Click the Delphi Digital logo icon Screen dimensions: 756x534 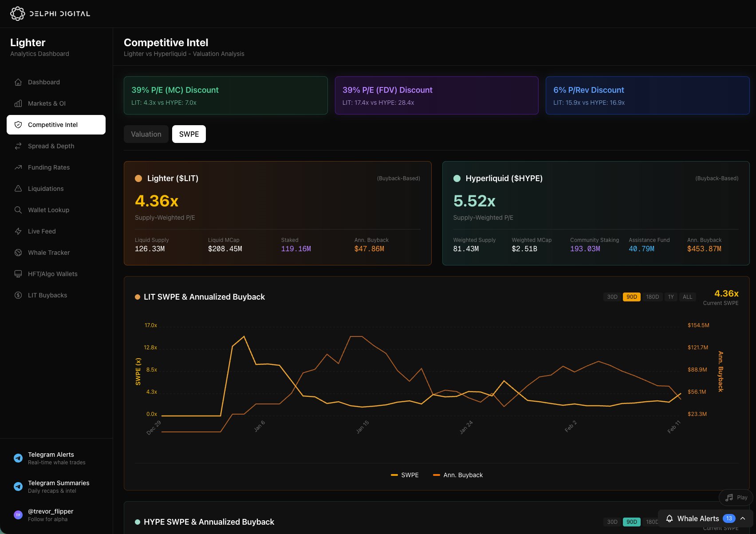(18, 14)
